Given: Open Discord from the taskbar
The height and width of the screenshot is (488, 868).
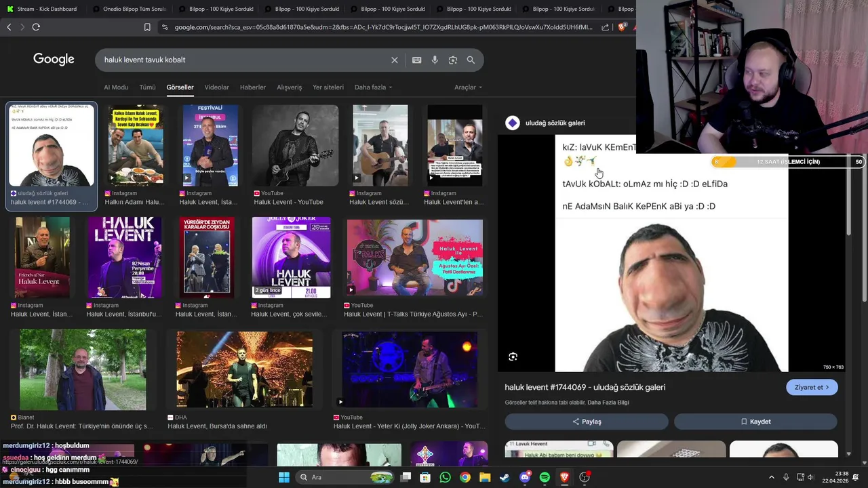Looking at the screenshot, I should (x=525, y=477).
